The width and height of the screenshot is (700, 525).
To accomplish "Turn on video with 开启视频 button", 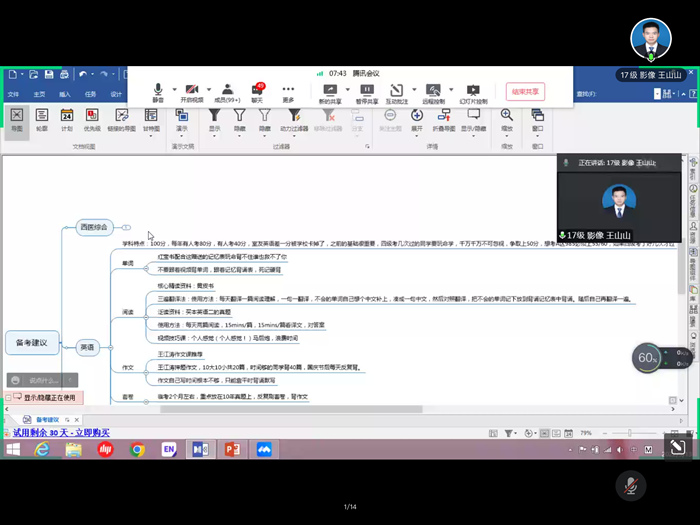I will pos(191,89).
